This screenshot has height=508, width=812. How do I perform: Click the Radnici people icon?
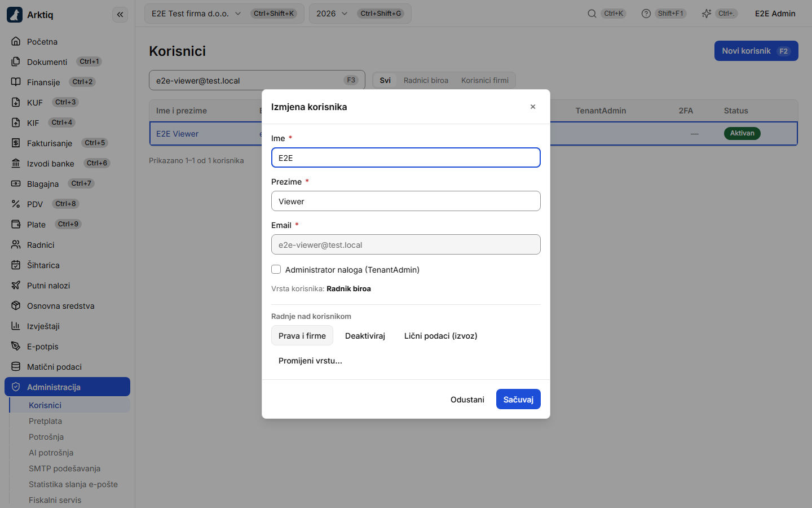pyautogui.click(x=16, y=244)
